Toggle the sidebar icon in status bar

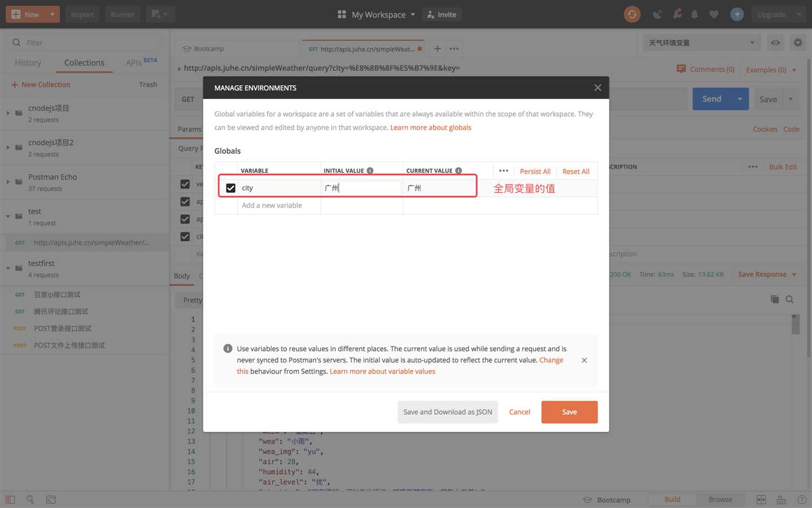coord(10,500)
